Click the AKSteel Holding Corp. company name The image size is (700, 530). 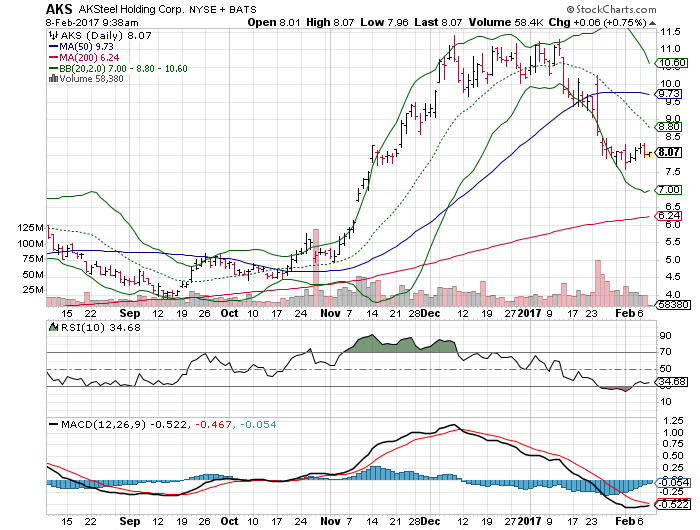click(x=131, y=9)
